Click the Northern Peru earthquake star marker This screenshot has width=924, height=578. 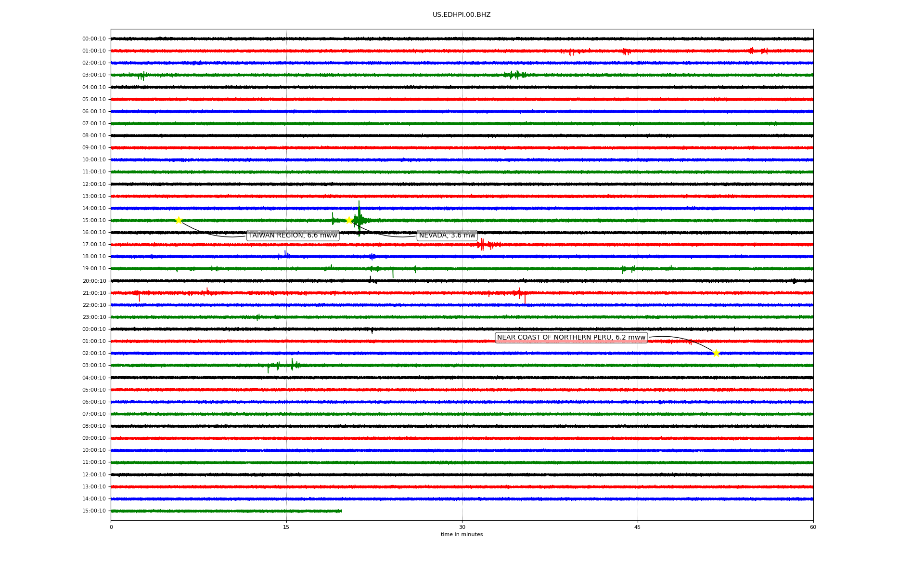[x=716, y=353]
